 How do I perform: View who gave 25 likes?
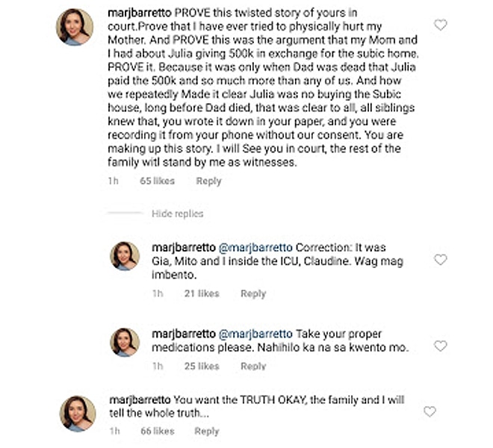click(x=202, y=367)
